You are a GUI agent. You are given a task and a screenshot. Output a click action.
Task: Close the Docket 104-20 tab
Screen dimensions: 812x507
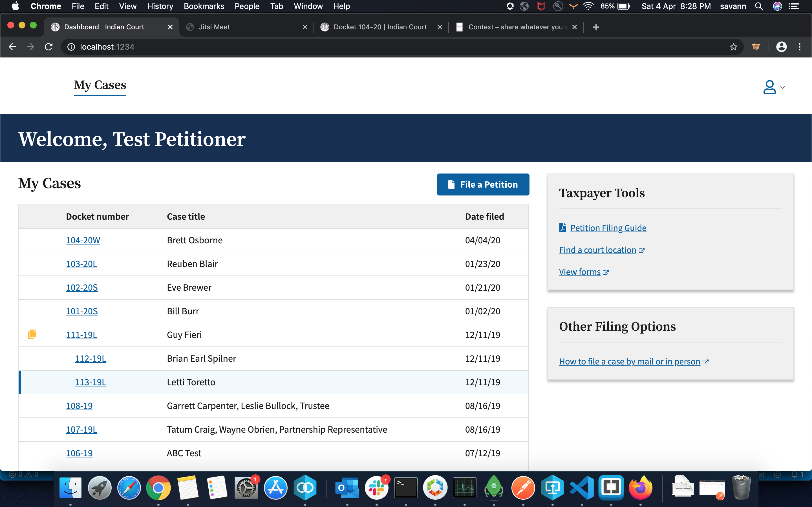coord(440,27)
